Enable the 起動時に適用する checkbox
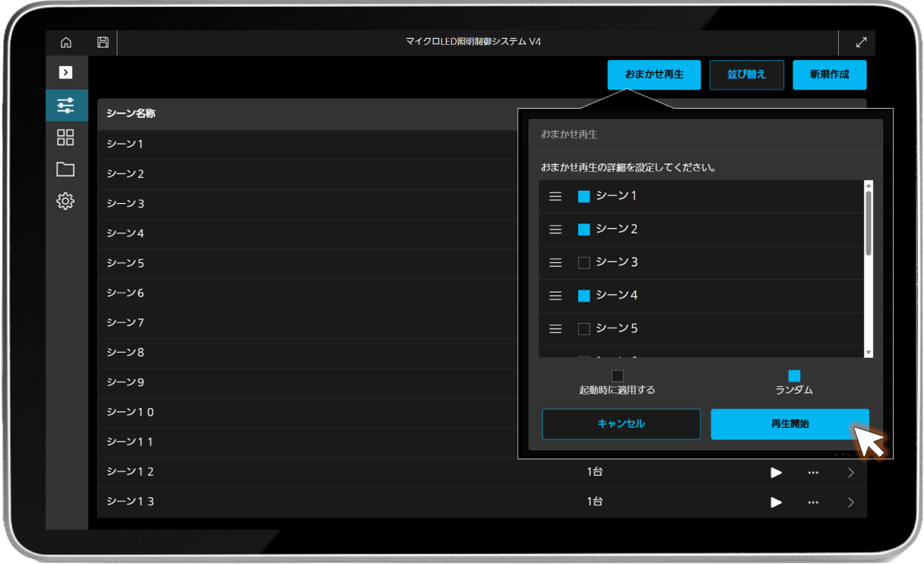 618,375
